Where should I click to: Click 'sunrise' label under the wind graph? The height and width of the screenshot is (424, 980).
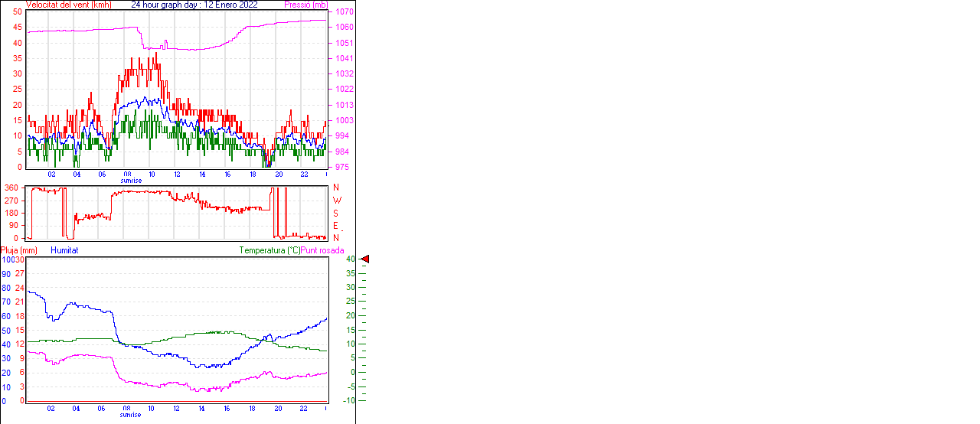[x=130, y=181]
